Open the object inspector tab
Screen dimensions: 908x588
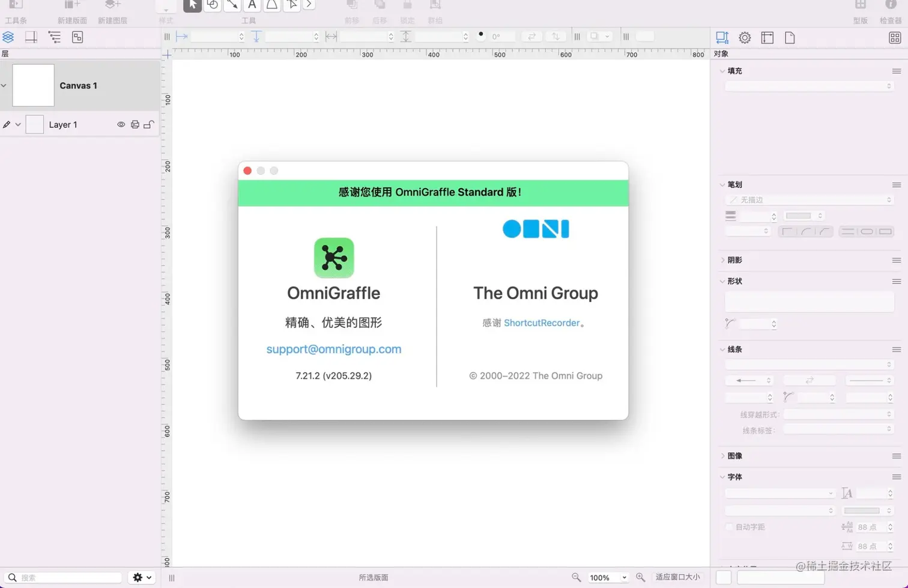click(722, 37)
